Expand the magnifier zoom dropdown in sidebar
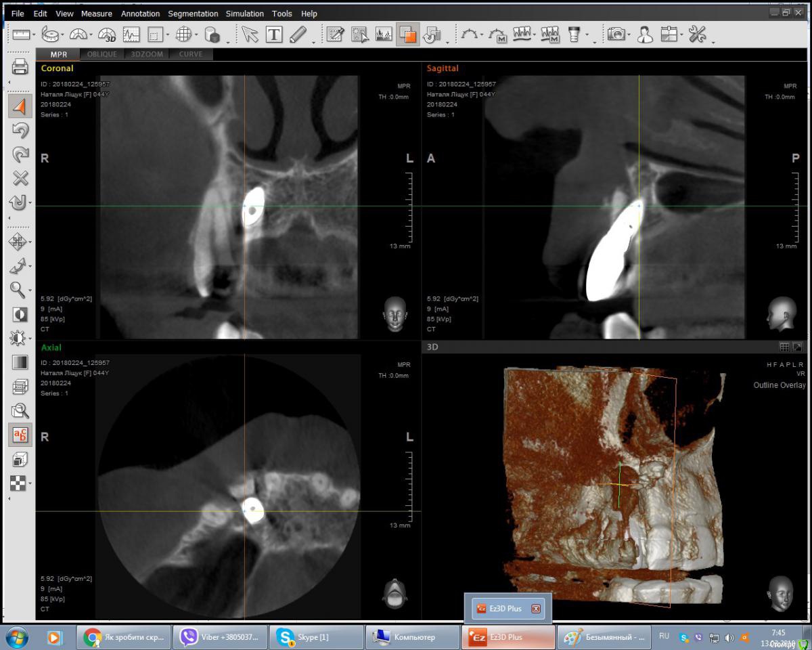Screen dimensions: 812x650 point(30,290)
